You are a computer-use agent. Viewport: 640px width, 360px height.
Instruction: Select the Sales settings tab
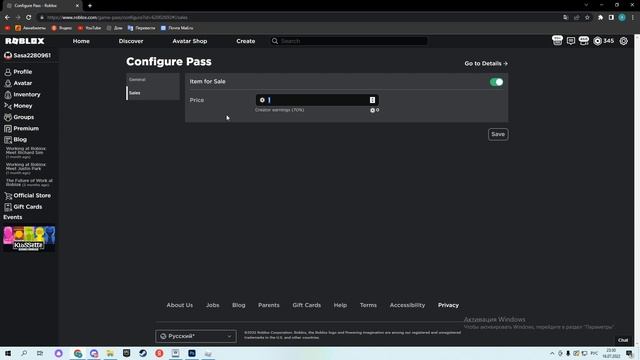[153, 93]
